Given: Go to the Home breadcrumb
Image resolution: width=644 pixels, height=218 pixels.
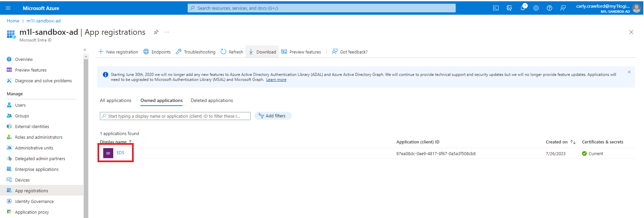Looking at the screenshot, I should 13,21.
